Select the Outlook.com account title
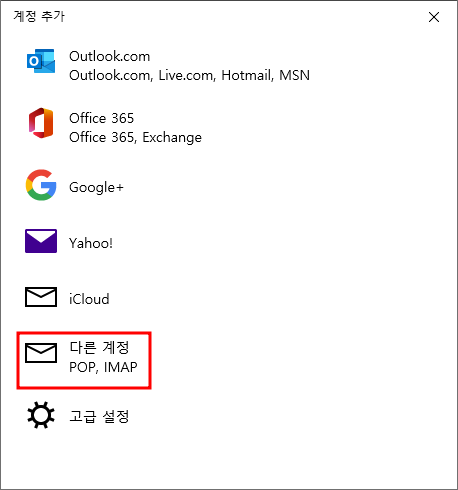 point(110,56)
